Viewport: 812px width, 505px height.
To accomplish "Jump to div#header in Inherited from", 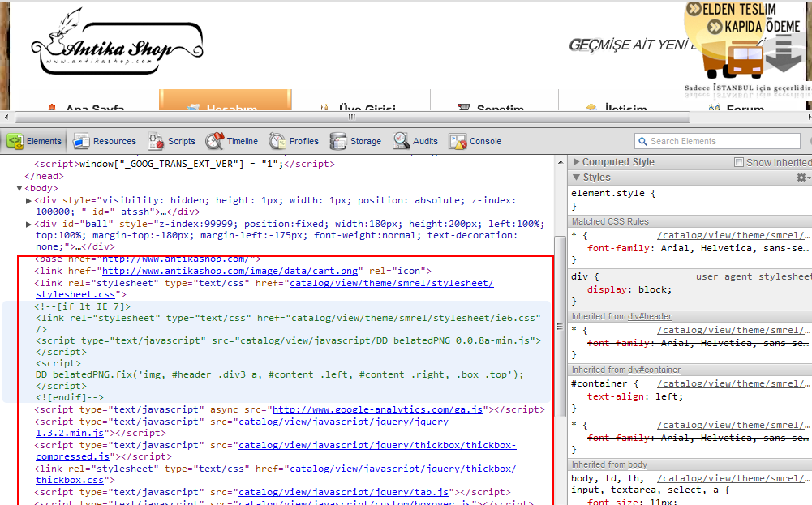I will pyautogui.click(x=650, y=317).
